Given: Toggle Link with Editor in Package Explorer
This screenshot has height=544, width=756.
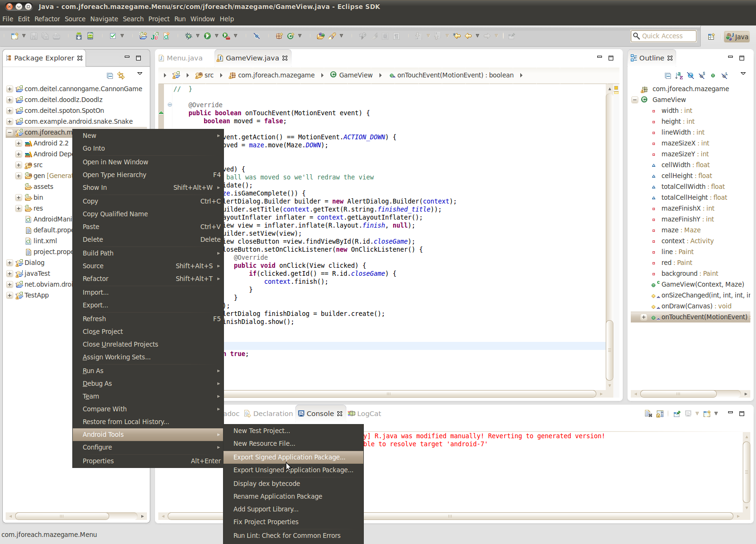Looking at the screenshot, I should pos(121,76).
